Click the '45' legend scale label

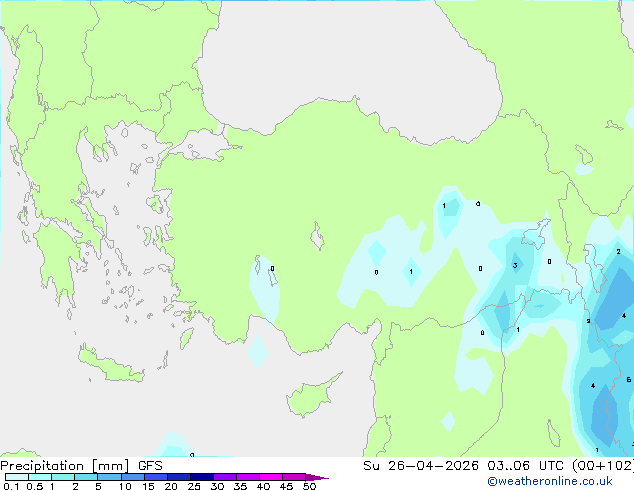(x=286, y=486)
